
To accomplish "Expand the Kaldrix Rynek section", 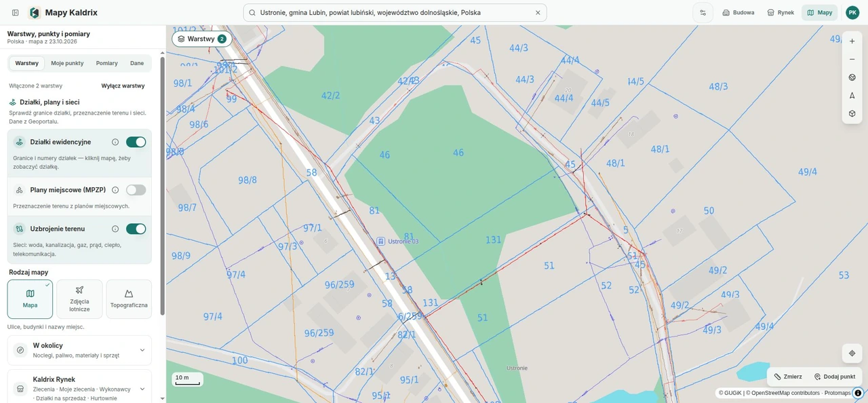I will (x=79, y=389).
